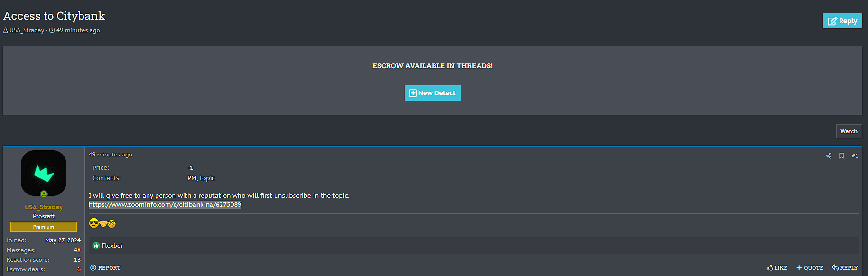
Task: Open the Flexboi user profile link
Action: coord(112,246)
